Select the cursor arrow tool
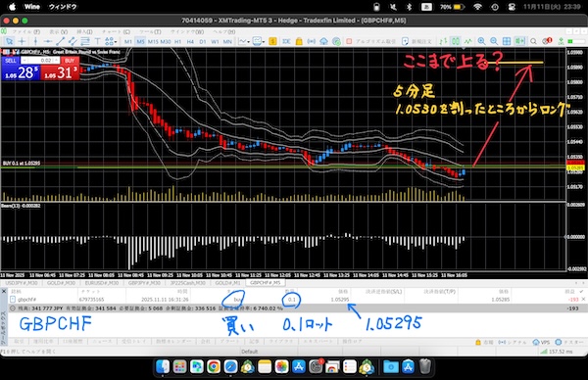The height and width of the screenshot is (380, 588). tap(9, 41)
